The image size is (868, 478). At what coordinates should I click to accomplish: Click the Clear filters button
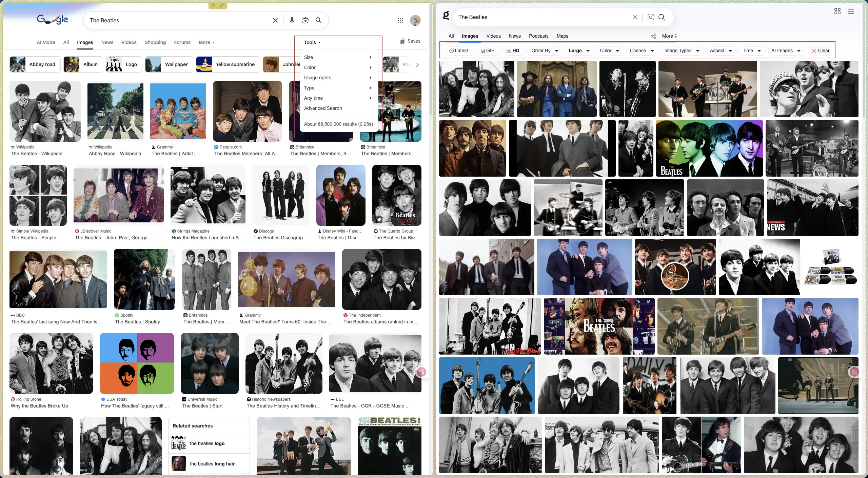click(821, 51)
